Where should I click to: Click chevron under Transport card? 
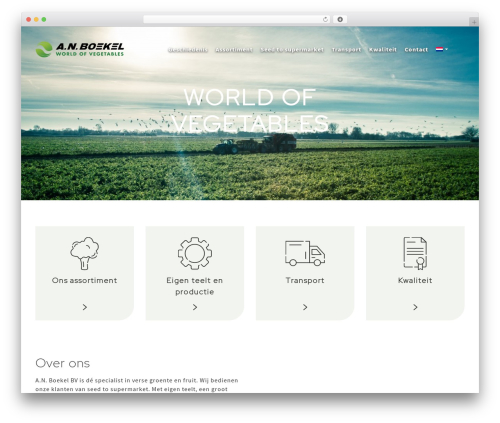[x=305, y=307]
